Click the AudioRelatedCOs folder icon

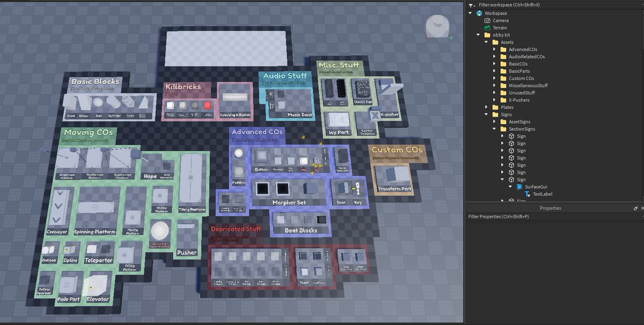503,56
